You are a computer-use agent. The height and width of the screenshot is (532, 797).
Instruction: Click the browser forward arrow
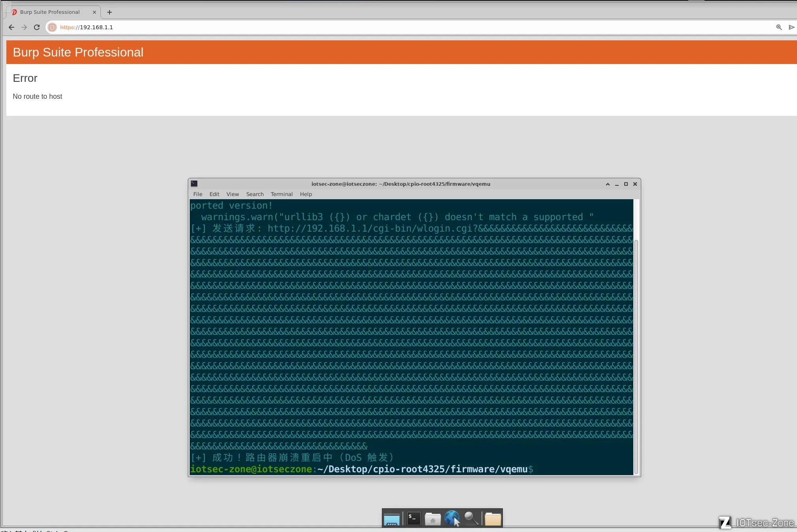point(24,27)
